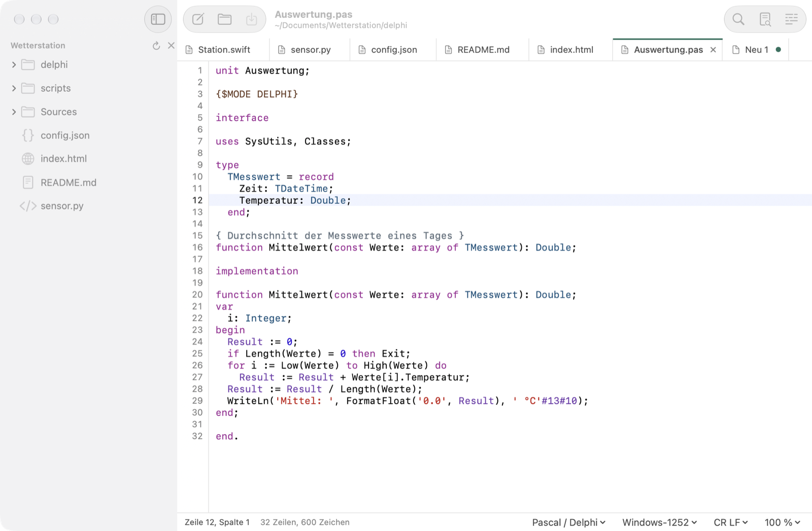Open a file with the folder icon
This screenshot has height=531, width=812.
pyautogui.click(x=225, y=19)
